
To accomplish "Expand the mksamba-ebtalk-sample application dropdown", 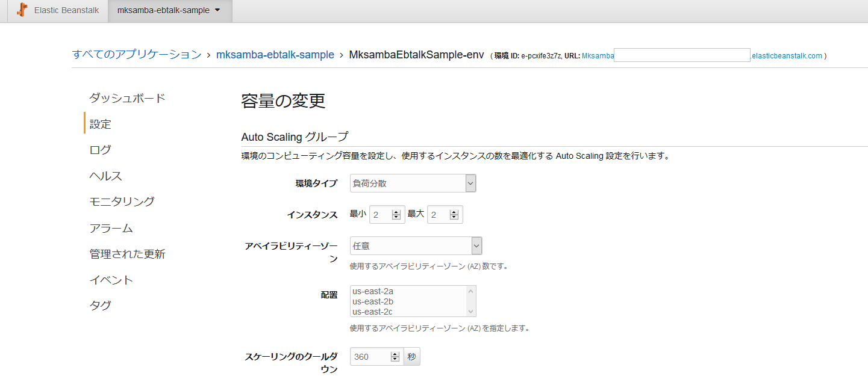I will pos(169,10).
